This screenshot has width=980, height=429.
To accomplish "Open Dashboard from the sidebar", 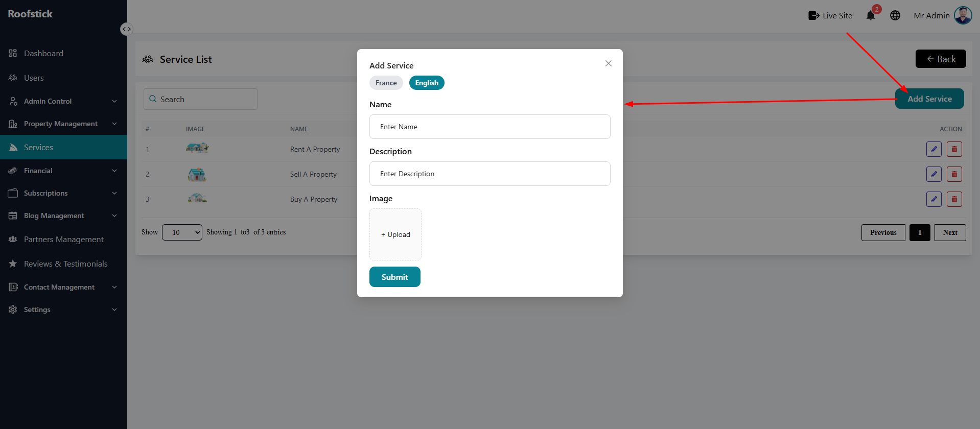I will [x=43, y=53].
